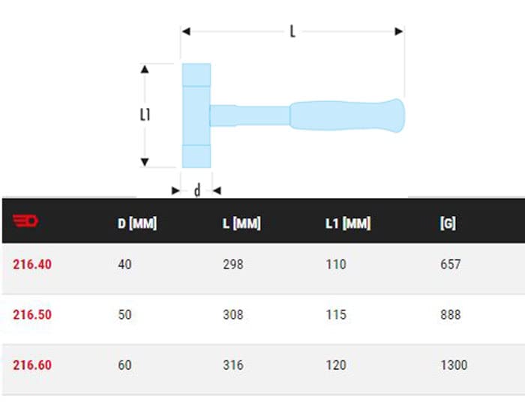
Task: Click the L1 [MM] column header
Action: [348, 223]
